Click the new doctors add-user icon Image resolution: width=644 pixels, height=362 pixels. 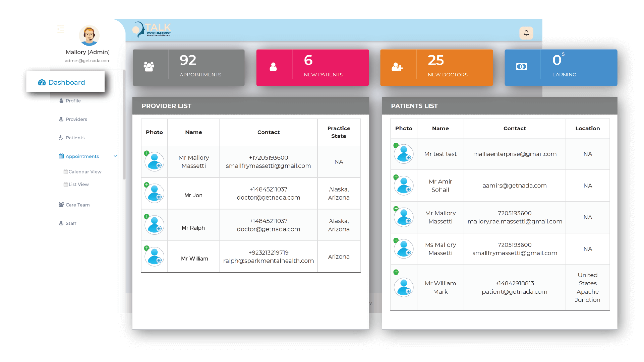point(397,67)
